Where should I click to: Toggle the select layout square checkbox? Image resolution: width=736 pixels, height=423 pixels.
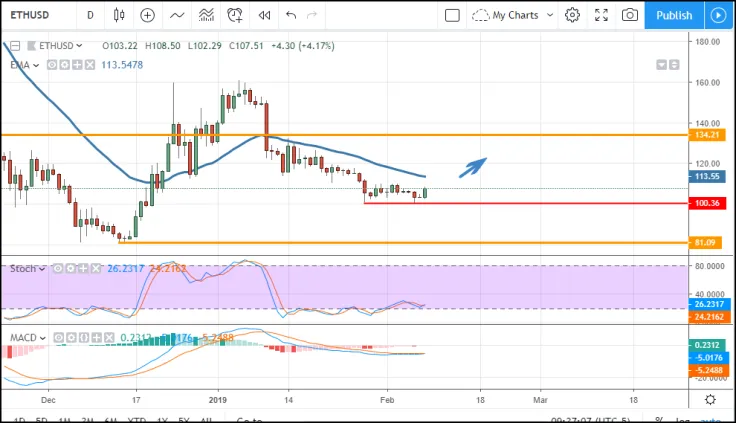coord(452,15)
